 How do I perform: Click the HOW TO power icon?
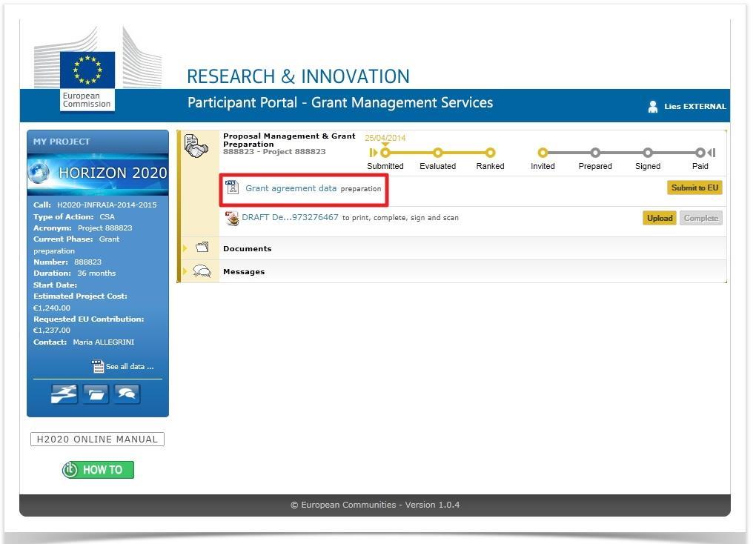tap(70, 469)
